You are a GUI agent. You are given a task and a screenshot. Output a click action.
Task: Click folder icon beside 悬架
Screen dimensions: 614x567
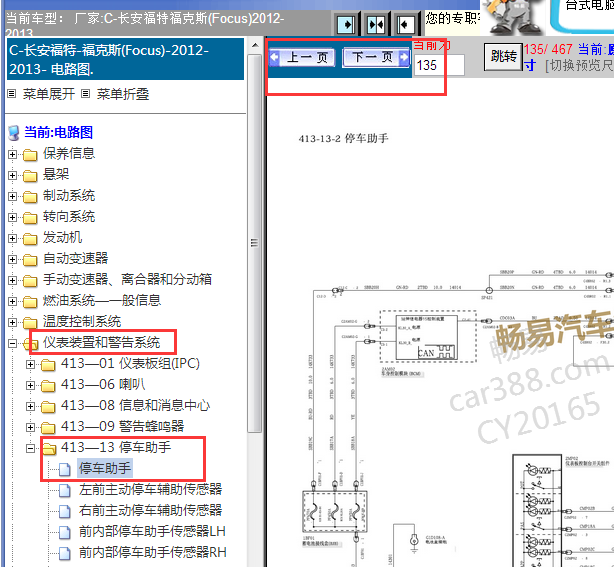(x=30, y=176)
